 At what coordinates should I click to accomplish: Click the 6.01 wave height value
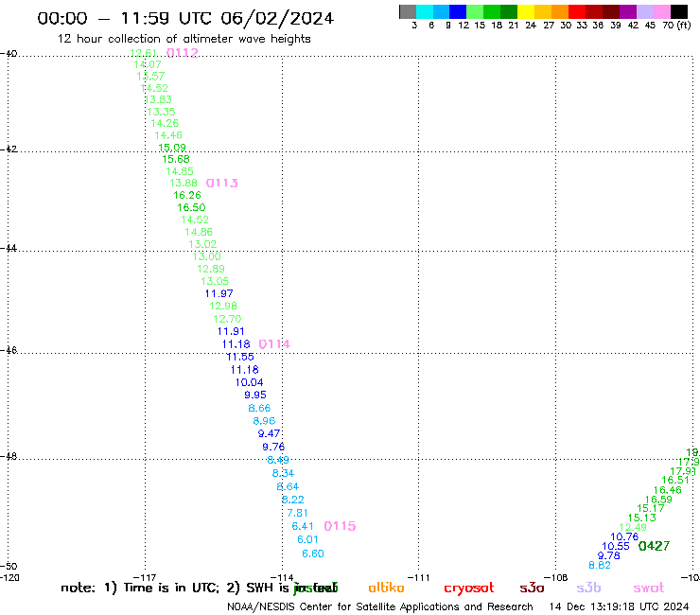(307, 539)
